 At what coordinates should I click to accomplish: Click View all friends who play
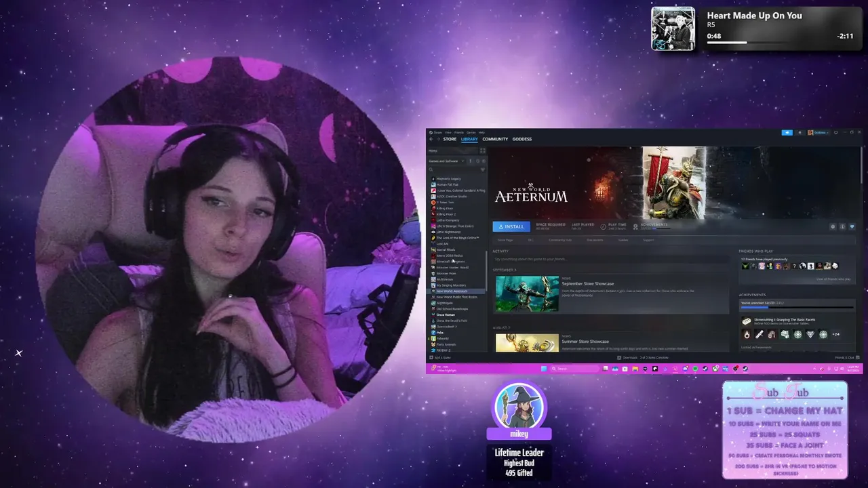[833, 279]
